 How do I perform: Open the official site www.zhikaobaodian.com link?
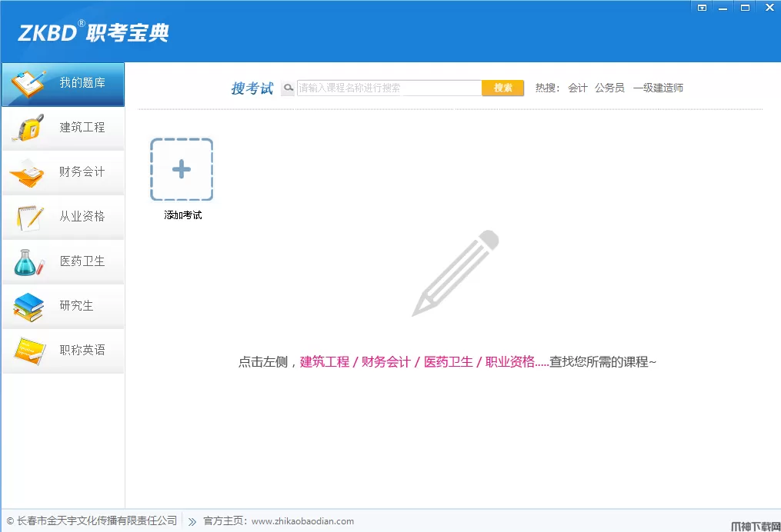tap(302, 521)
